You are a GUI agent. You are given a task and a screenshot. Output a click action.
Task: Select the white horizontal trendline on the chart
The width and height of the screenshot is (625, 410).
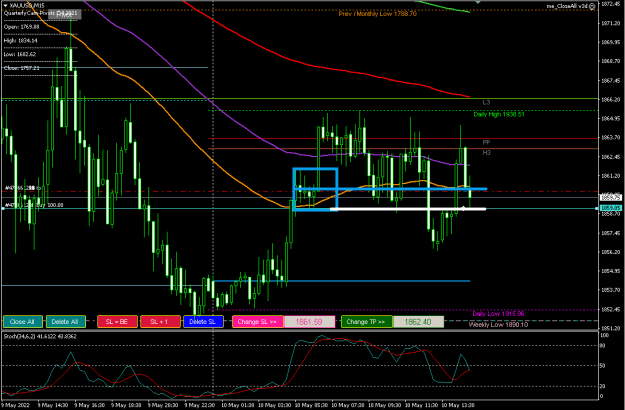coord(408,209)
